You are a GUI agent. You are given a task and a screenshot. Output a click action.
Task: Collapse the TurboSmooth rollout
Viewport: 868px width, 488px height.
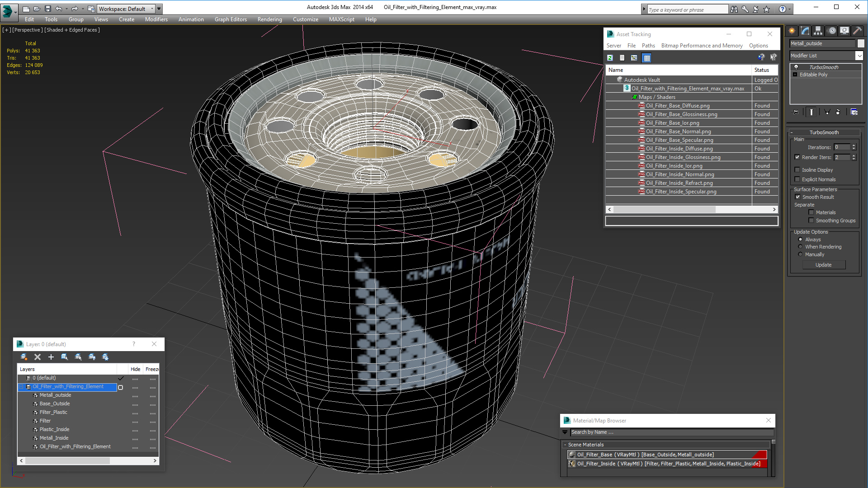(792, 132)
